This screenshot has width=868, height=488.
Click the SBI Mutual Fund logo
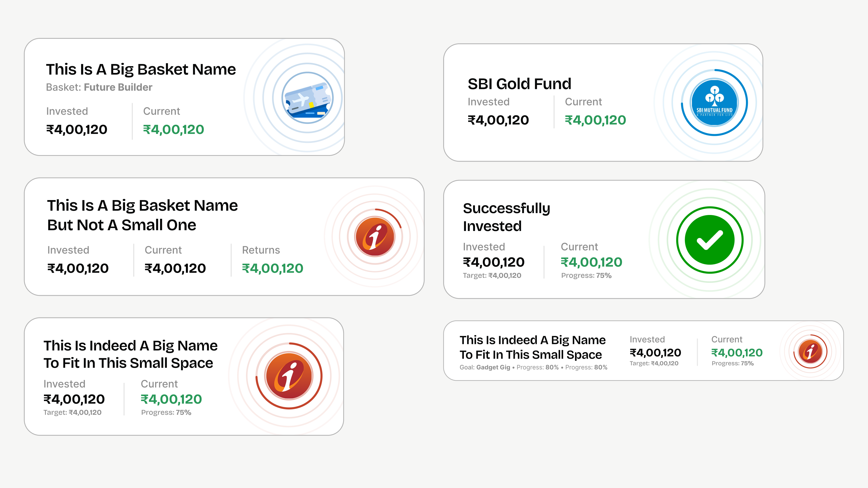point(714,102)
